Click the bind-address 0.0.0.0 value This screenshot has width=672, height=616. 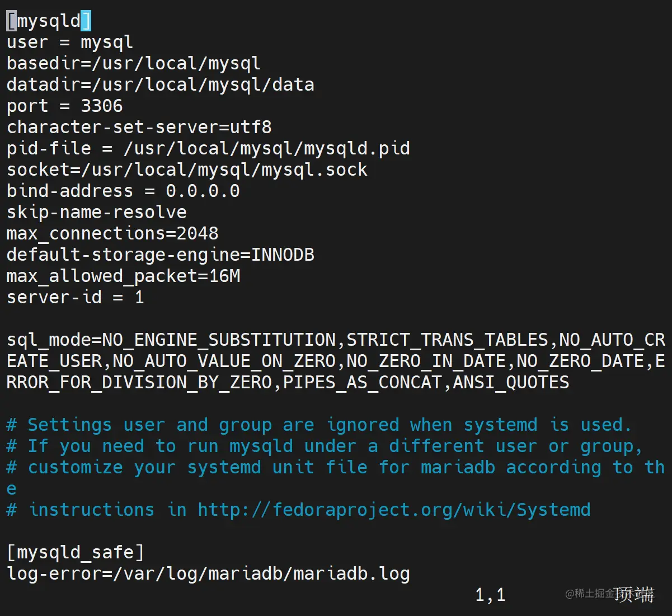[x=203, y=191]
